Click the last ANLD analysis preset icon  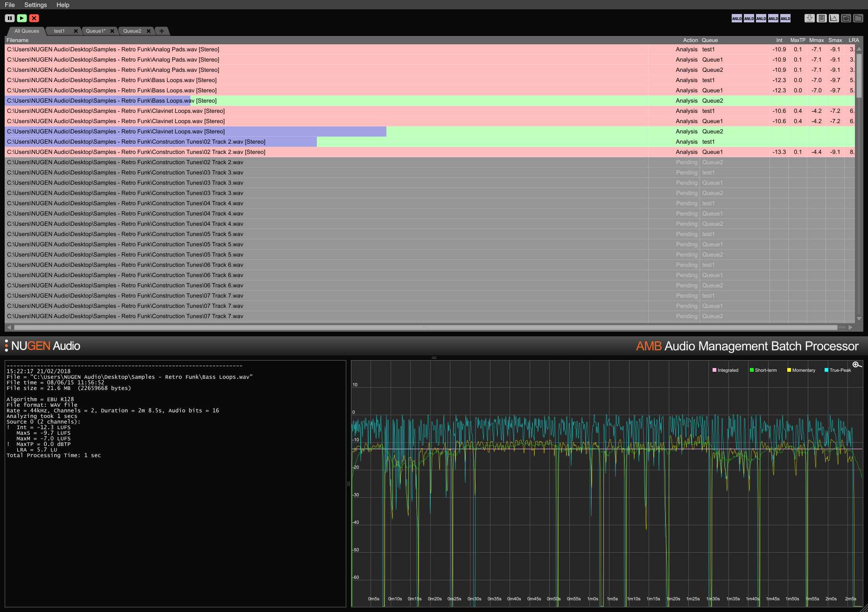coord(785,18)
